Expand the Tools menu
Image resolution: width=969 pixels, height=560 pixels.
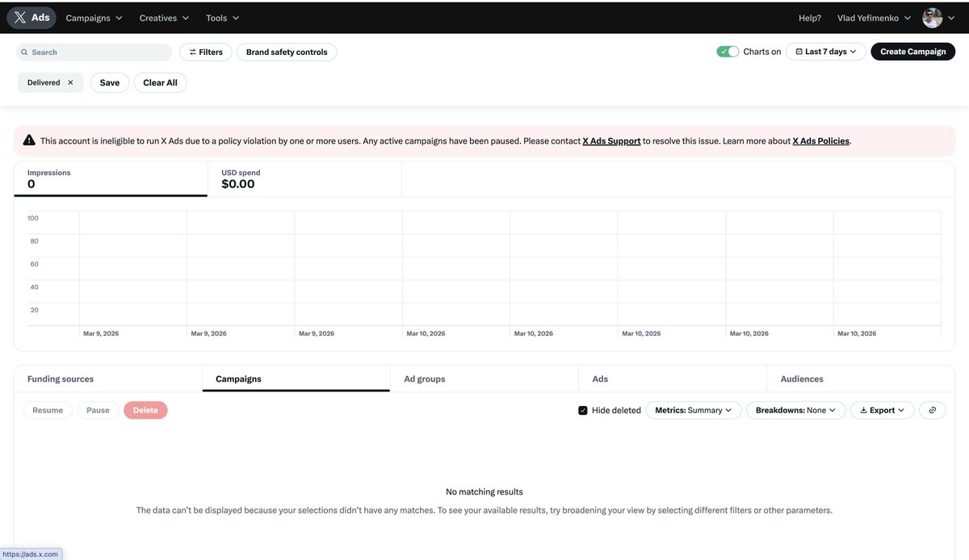[222, 18]
